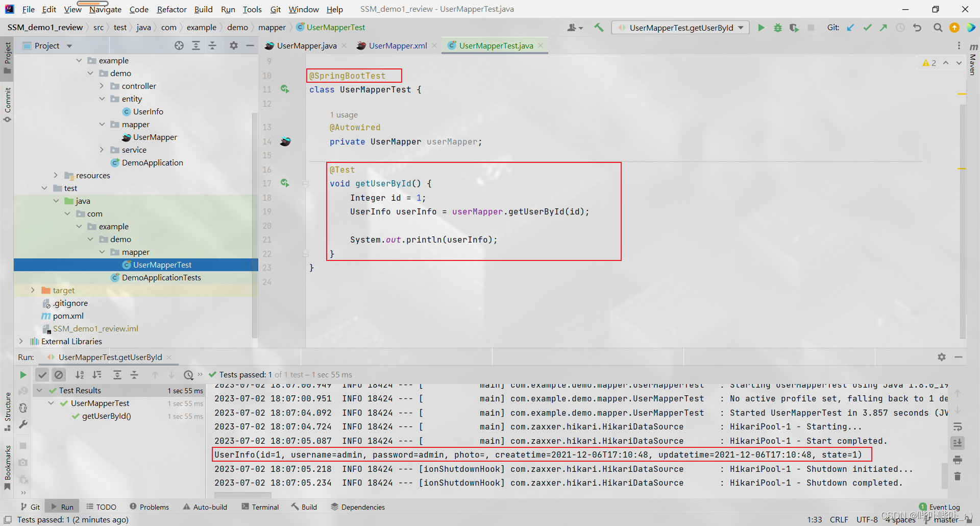The width and height of the screenshot is (980, 526).
Task: Open the Refactor menu
Action: 172,9
